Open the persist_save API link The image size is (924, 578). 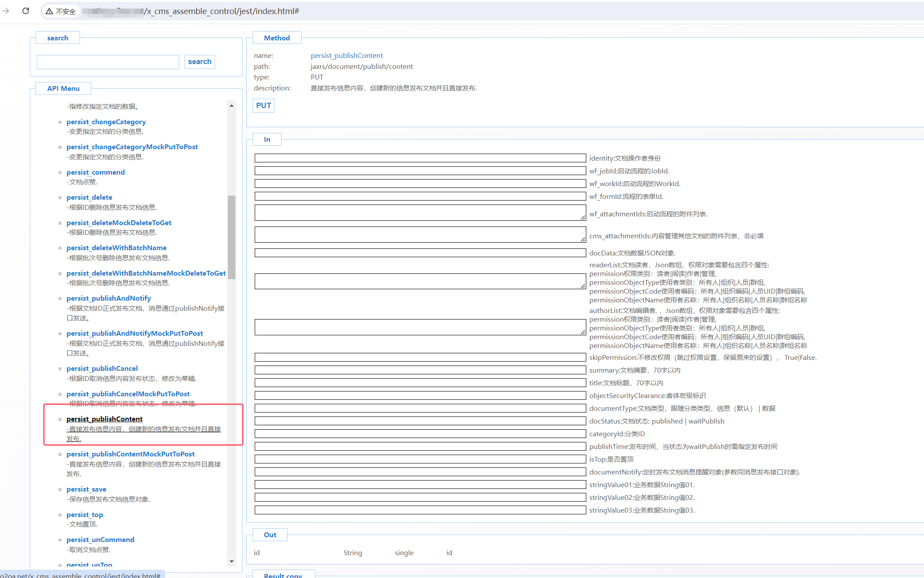click(x=86, y=489)
